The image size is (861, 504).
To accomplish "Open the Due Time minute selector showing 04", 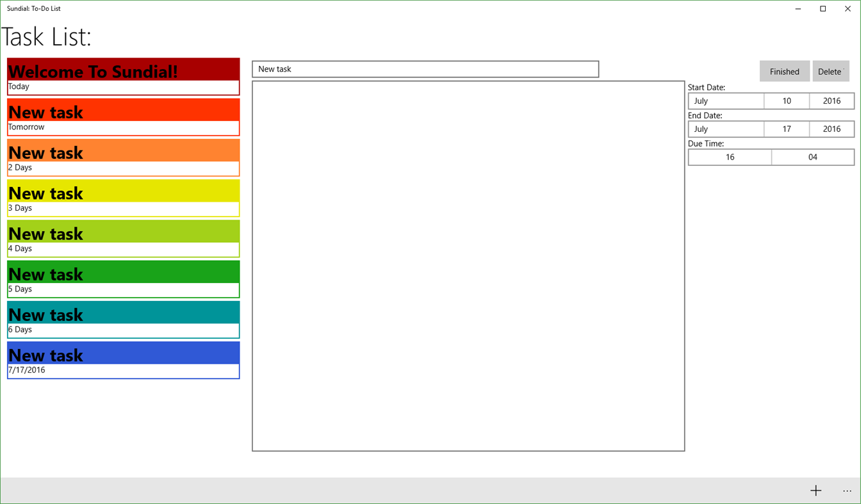I will pyautogui.click(x=812, y=157).
